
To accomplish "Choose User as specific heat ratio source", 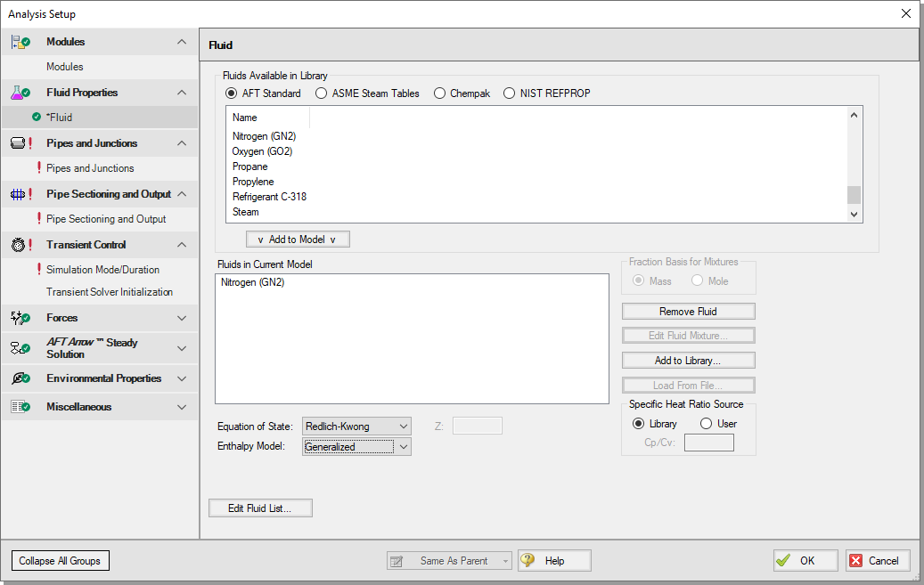I will [x=707, y=424].
